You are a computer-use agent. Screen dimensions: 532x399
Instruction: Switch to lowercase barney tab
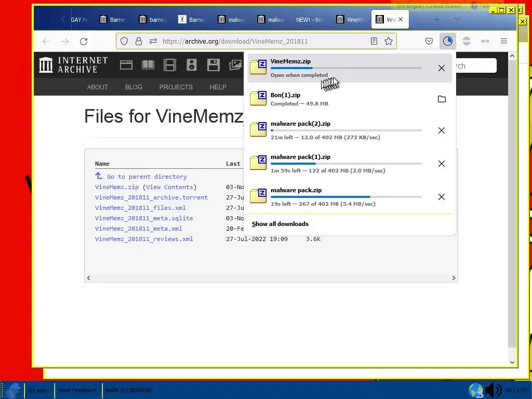152,20
